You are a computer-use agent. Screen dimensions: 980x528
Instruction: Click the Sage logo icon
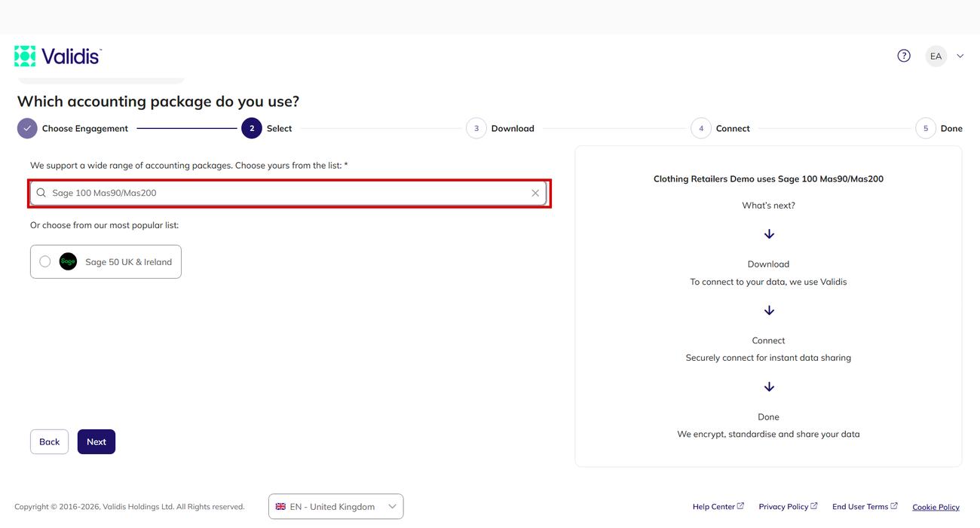(x=68, y=261)
